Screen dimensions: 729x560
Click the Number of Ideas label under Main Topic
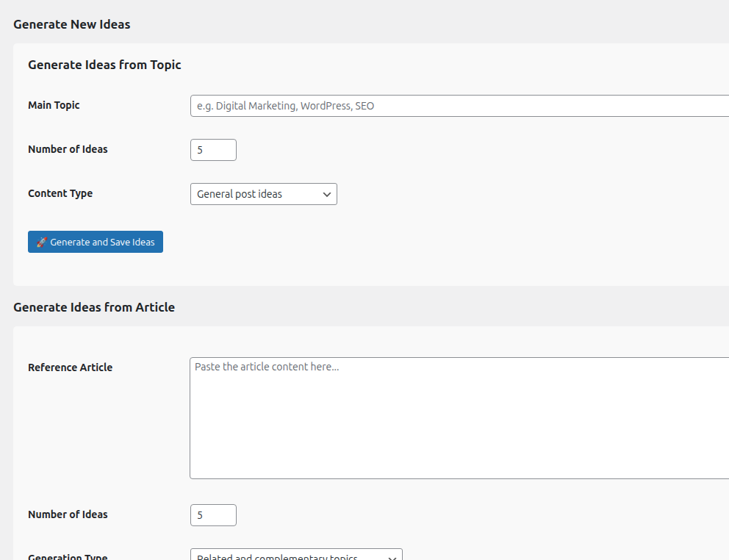[x=68, y=149]
